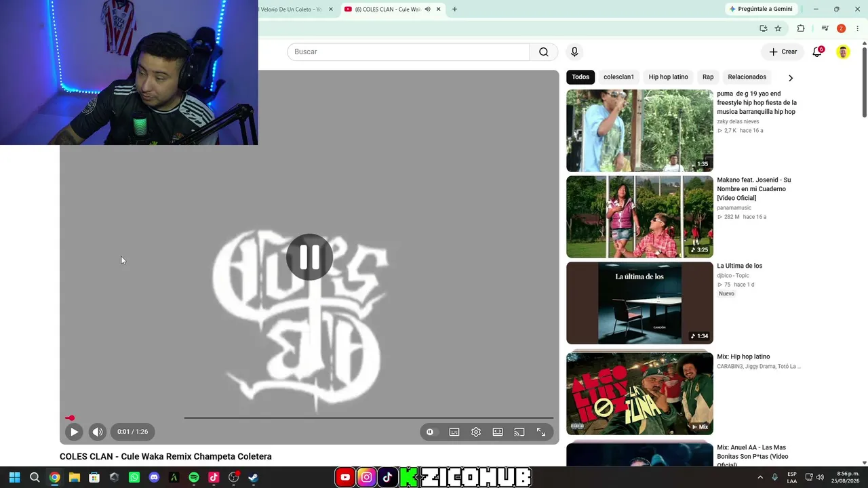Click the YouTube search field
The width and height of the screenshot is (868, 488).
[x=408, y=52]
